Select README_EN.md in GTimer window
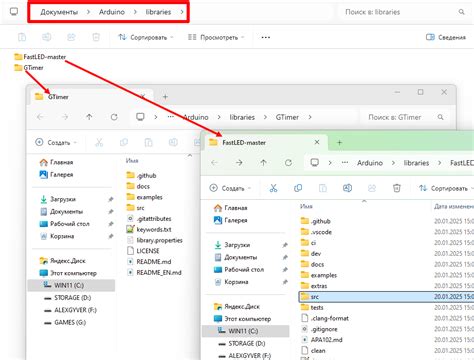This screenshot has height=360, width=474. point(154,273)
